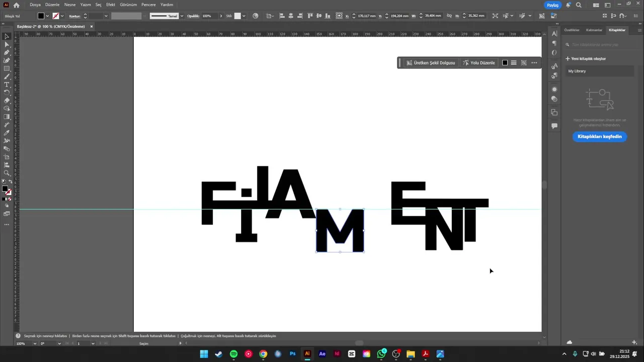Open the Dosya menu
Image resolution: width=644 pixels, height=362 pixels.
35,5
